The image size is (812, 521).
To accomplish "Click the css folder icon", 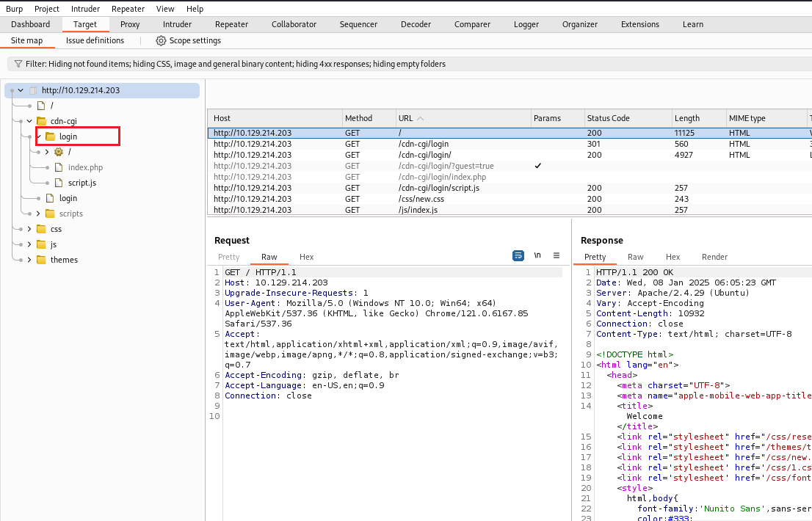I will tap(41, 229).
